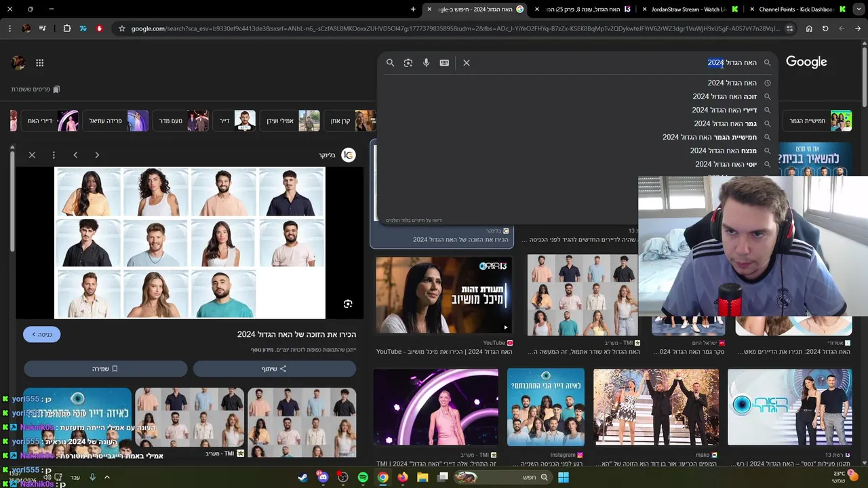Click the שיתוף share button

[x=274, y=369]
